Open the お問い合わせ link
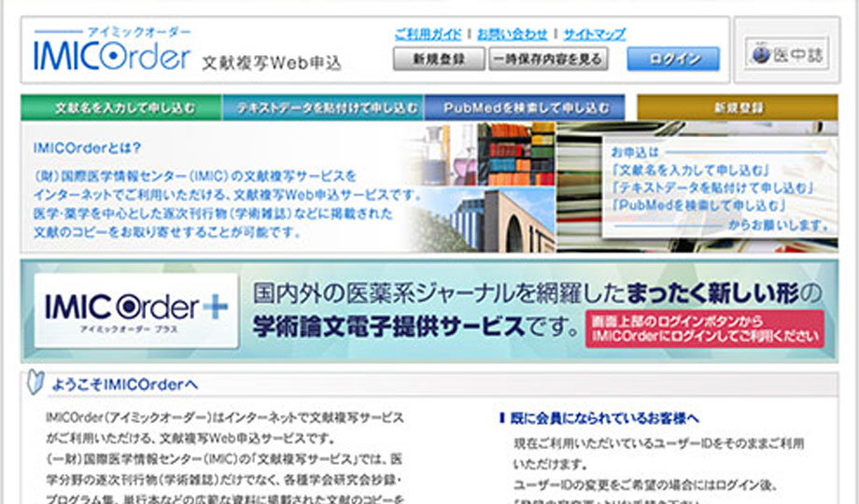 (513, 34)
